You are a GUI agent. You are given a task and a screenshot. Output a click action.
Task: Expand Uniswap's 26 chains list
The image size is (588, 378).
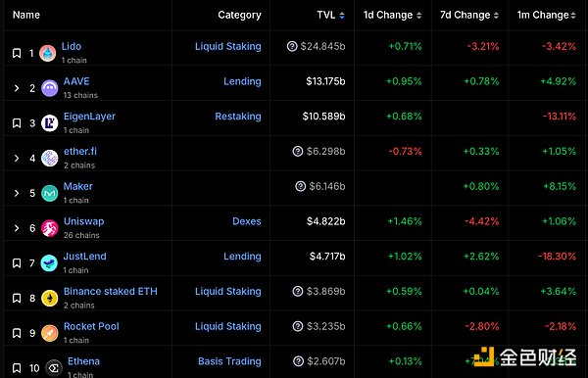[x=17, y=228]
